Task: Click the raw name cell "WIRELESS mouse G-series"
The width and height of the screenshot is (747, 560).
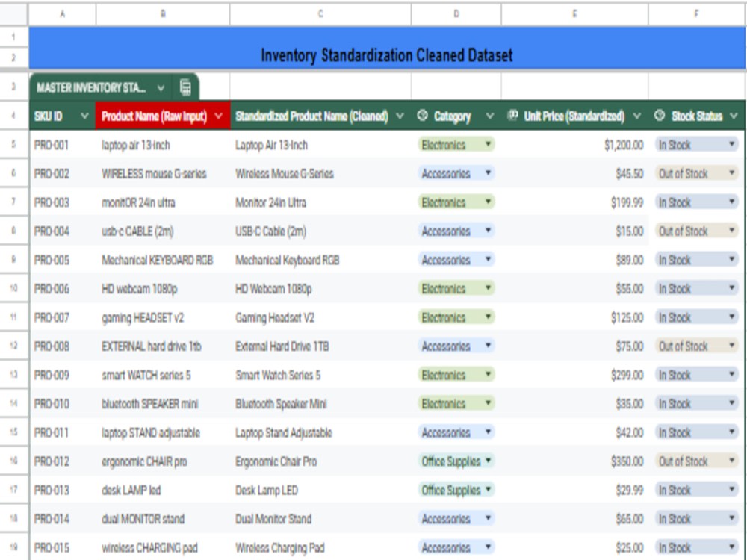Action: (163, 173)
